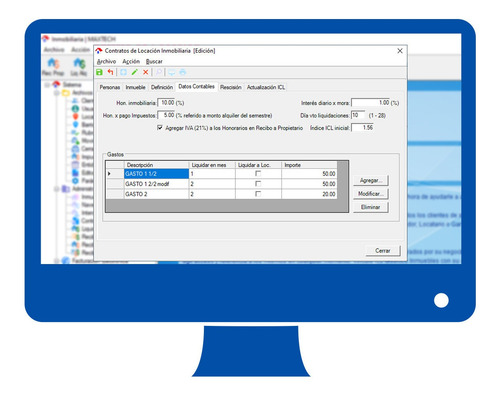Screen dimensions: 500x396
Task: Click the dialog's title bar app icon
Action: [99, 51]
